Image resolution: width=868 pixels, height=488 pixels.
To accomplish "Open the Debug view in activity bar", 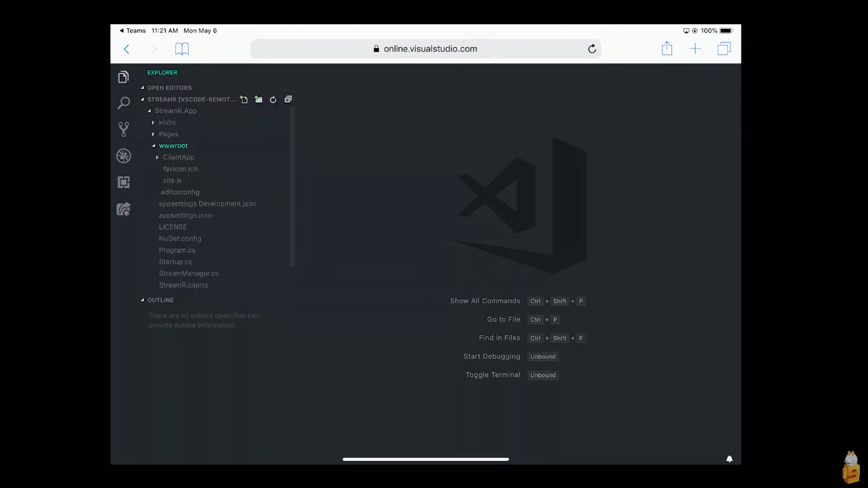I will [x=123, y=156].
